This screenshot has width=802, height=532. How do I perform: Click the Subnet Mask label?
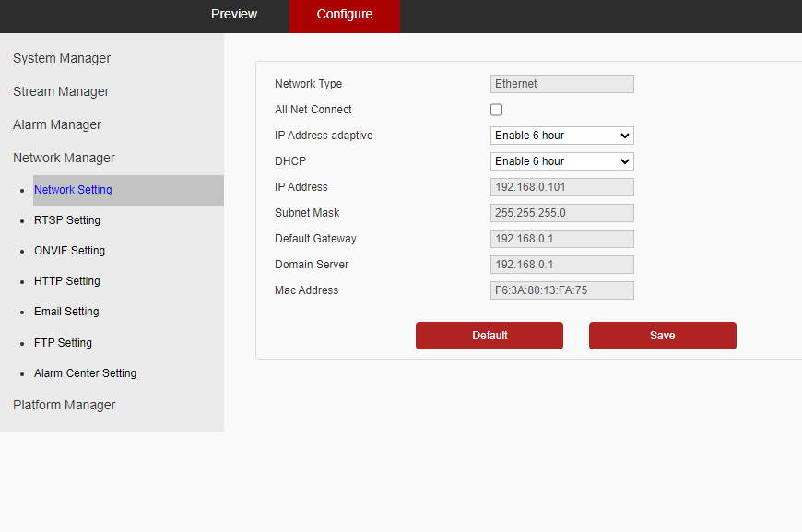307,213
